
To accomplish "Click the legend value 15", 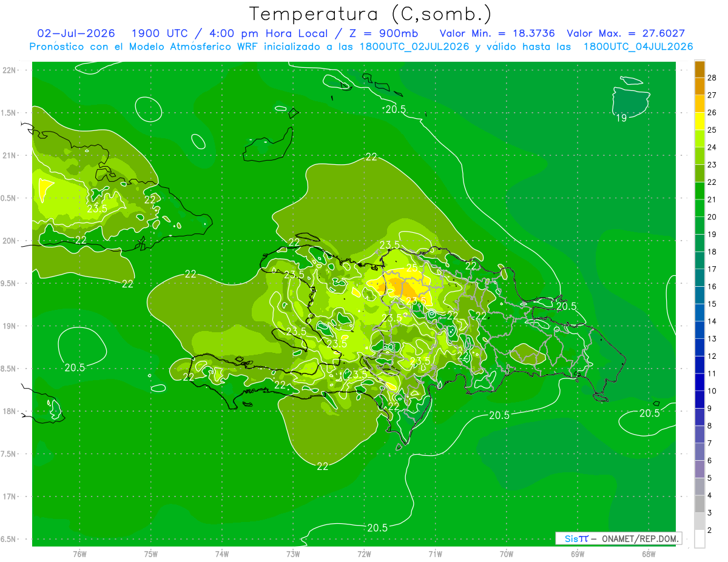I will pyautogui.click(x=712, y=304).
